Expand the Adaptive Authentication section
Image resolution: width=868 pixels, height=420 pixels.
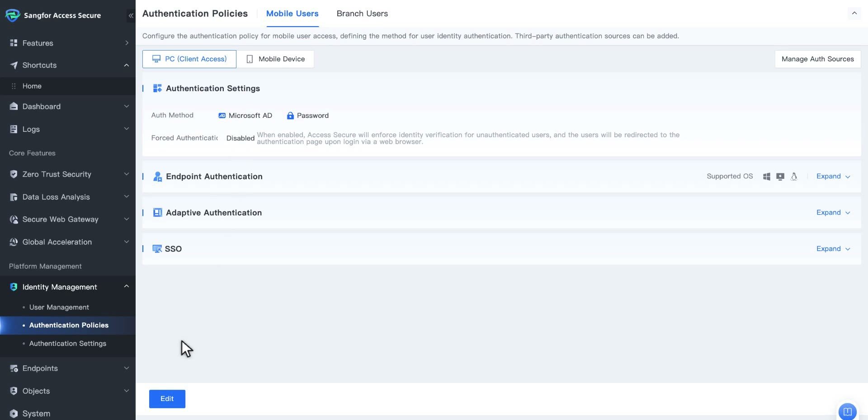coord(833,213)
